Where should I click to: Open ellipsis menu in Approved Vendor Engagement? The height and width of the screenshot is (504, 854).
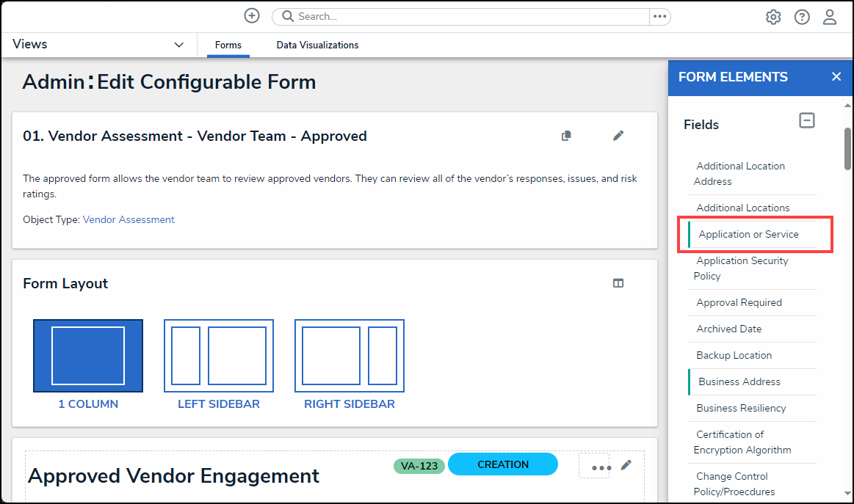pyautogui.click(x=601, y=467)
